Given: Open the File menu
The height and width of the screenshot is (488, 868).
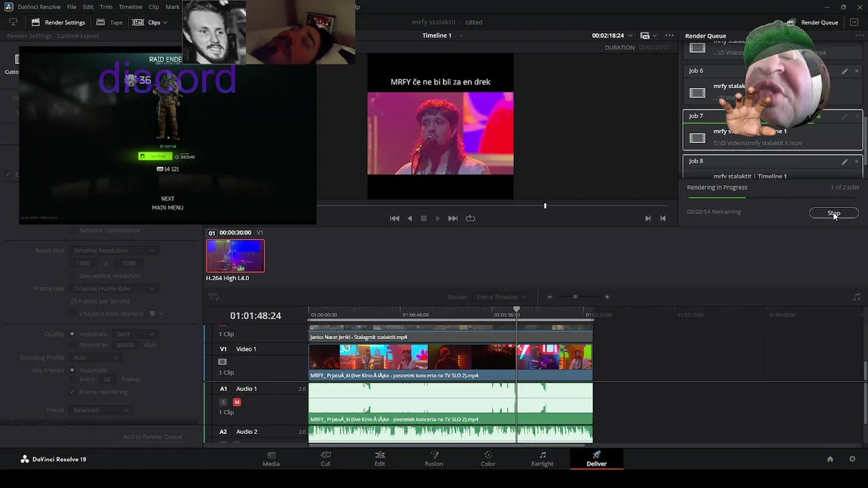Looking at the screenshot, I should (x=71, y=7).
